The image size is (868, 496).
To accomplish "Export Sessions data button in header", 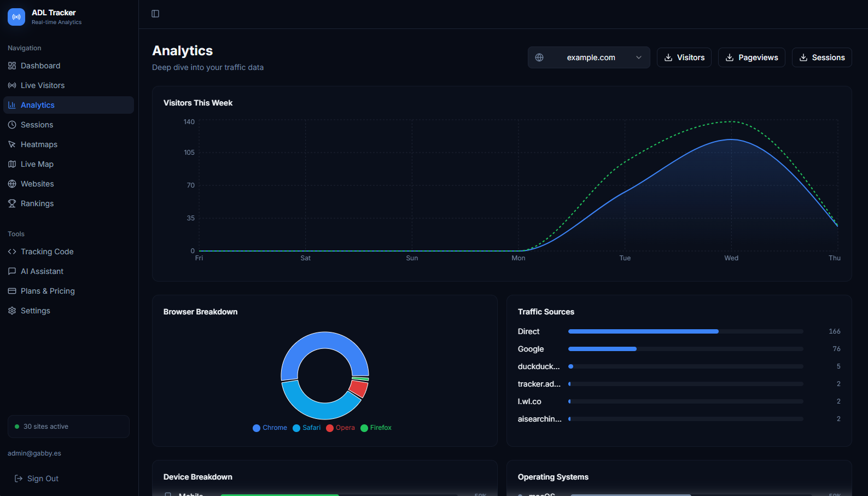I will (822, 57).
